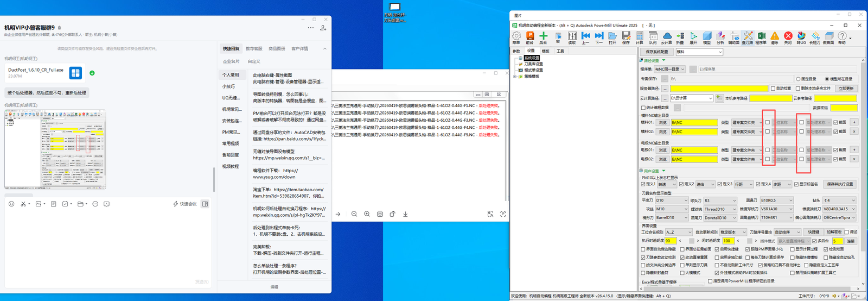This screenshot has height=301, width=868.
Task: Click add member icon in chat header
Action: click(x=323, y=28)
